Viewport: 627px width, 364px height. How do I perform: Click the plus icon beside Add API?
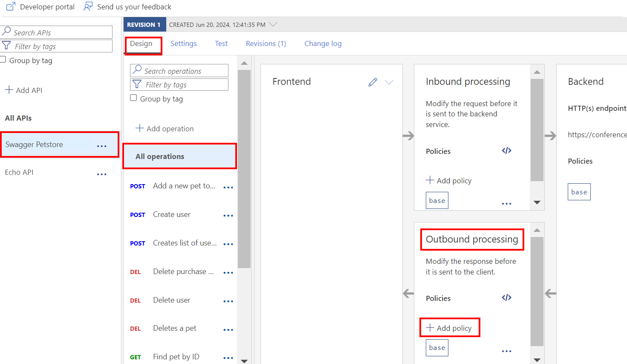pyautogui.click(x=9, y=90)
